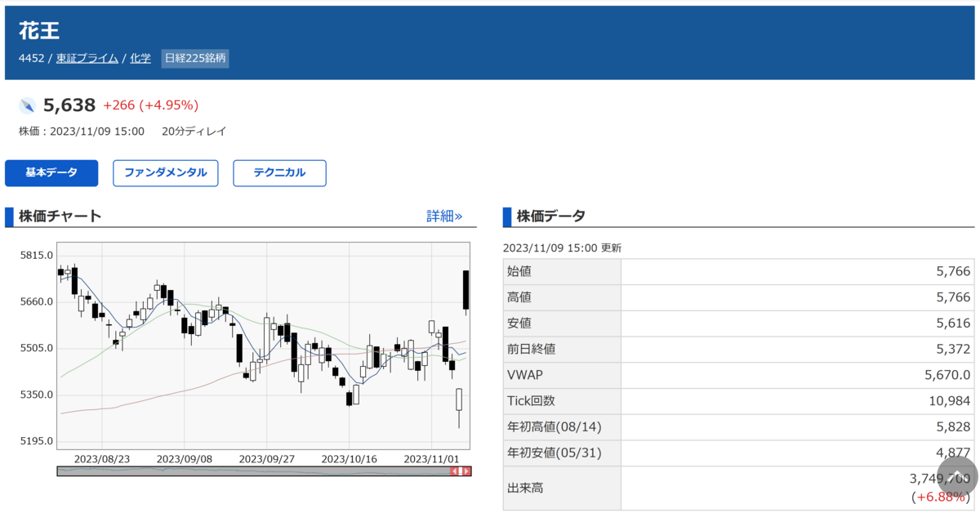Click the volume change (+6.88%) text
Screen dimensions: 980x513
(x=941, y=497)
